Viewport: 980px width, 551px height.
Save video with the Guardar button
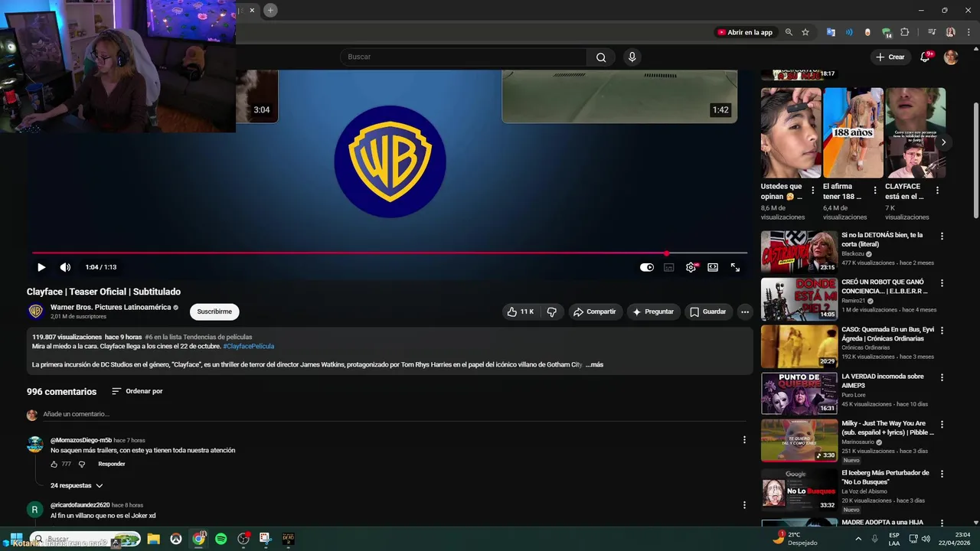(707, 311)
